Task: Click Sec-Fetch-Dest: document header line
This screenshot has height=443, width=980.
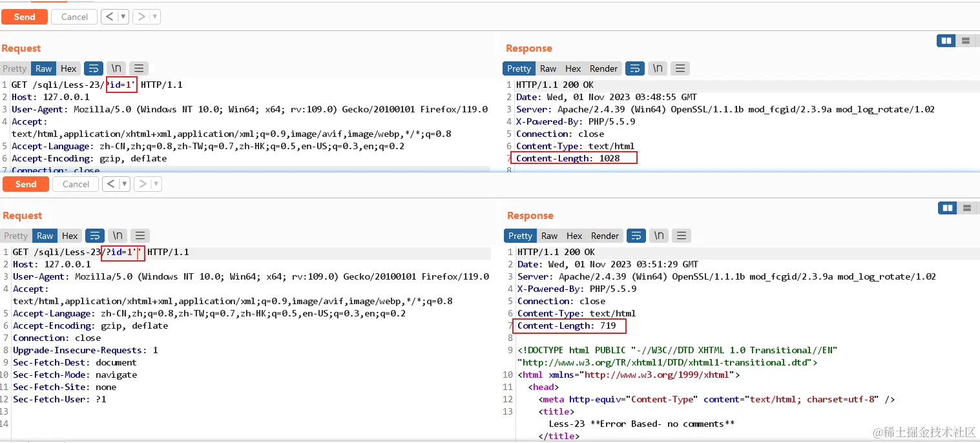Action: 75,362
